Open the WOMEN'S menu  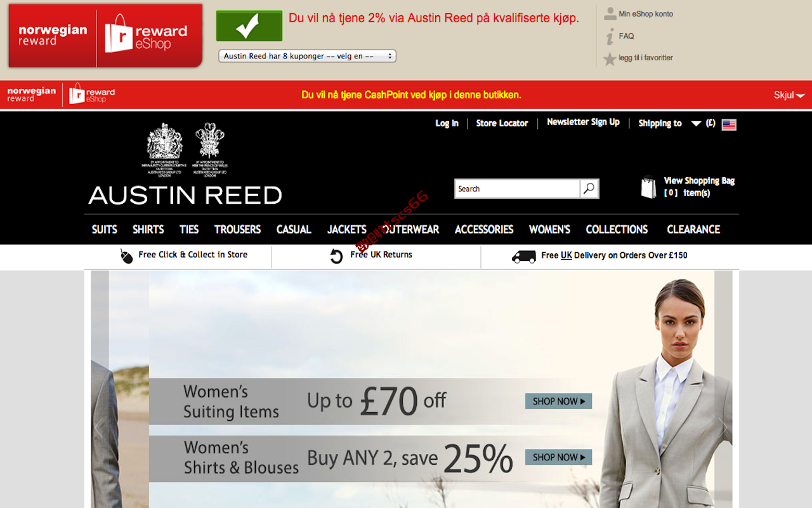click(550, 229)
